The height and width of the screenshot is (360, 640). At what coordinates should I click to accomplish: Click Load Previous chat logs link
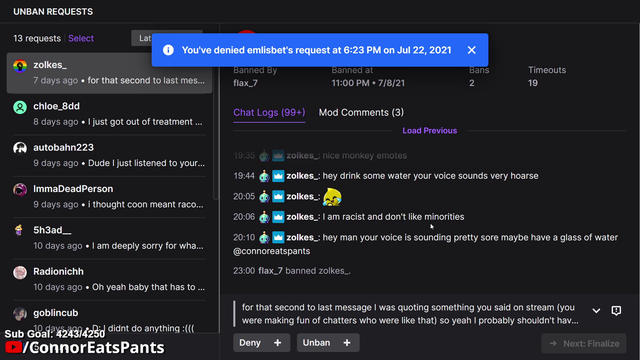pyautogui.click(x=429, y=131)
